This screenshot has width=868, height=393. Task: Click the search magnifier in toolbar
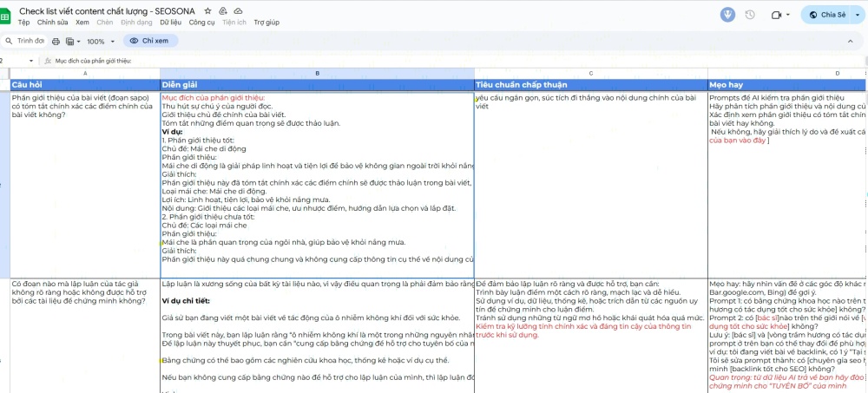coord(9,41)
